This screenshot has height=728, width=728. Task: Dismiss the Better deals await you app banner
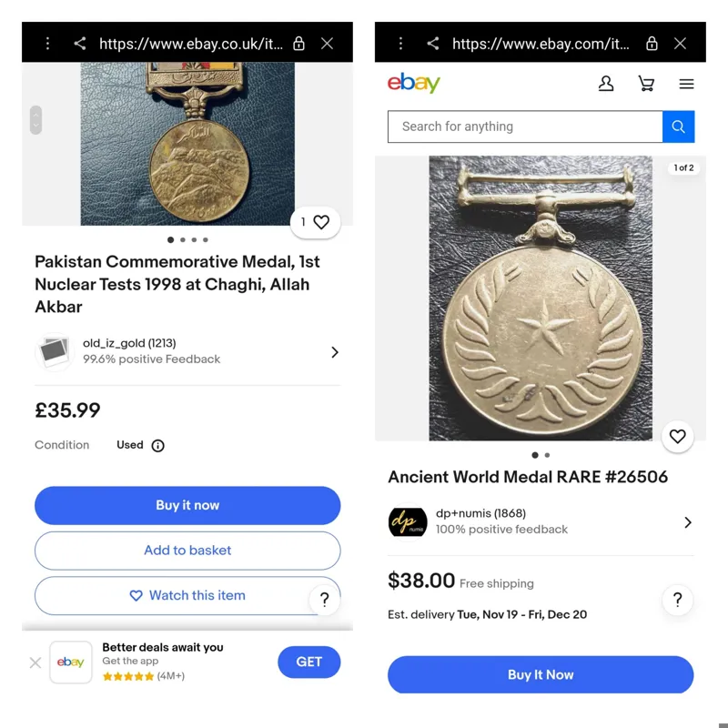pos(35,662)
